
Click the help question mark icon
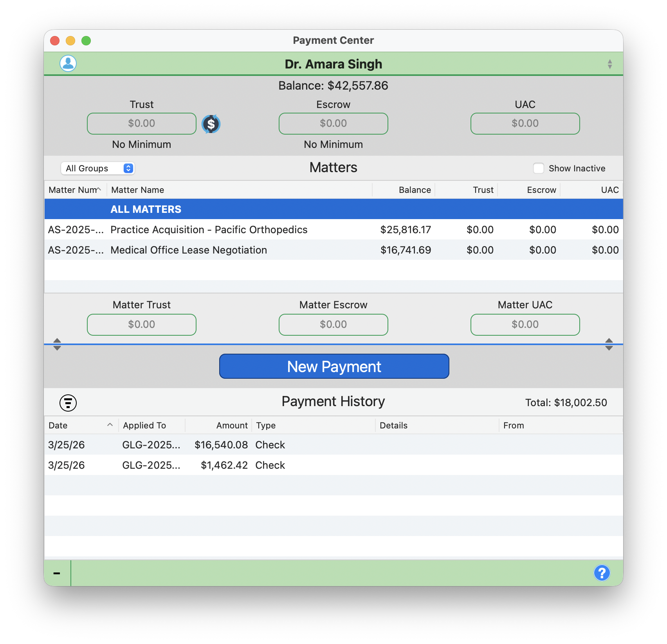pos(602,573)
